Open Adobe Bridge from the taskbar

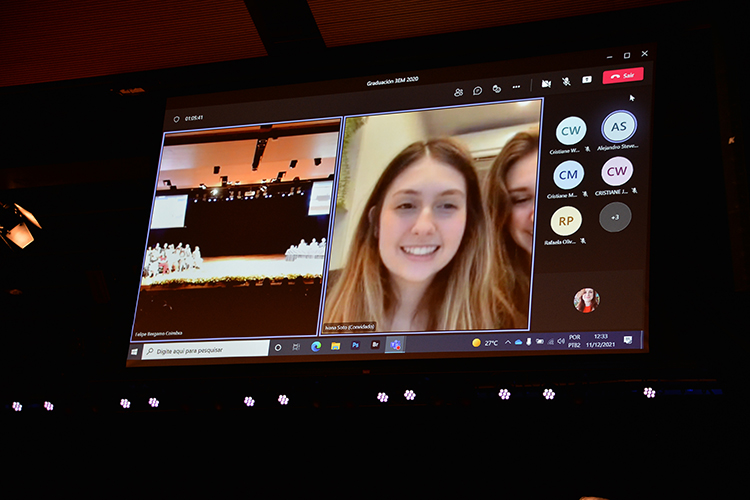coord(375,344)
